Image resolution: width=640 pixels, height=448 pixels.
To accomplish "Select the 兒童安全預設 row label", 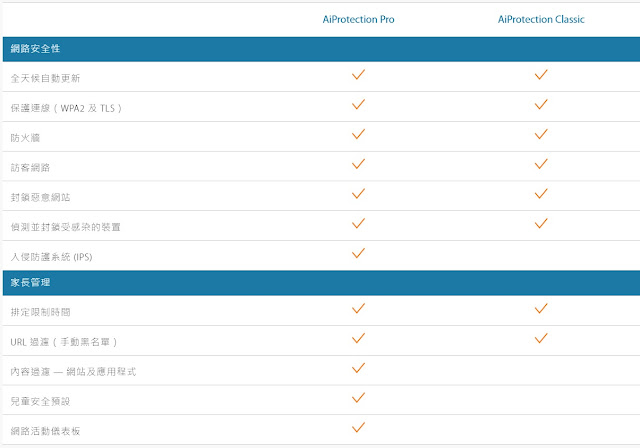I will point(40,401).
